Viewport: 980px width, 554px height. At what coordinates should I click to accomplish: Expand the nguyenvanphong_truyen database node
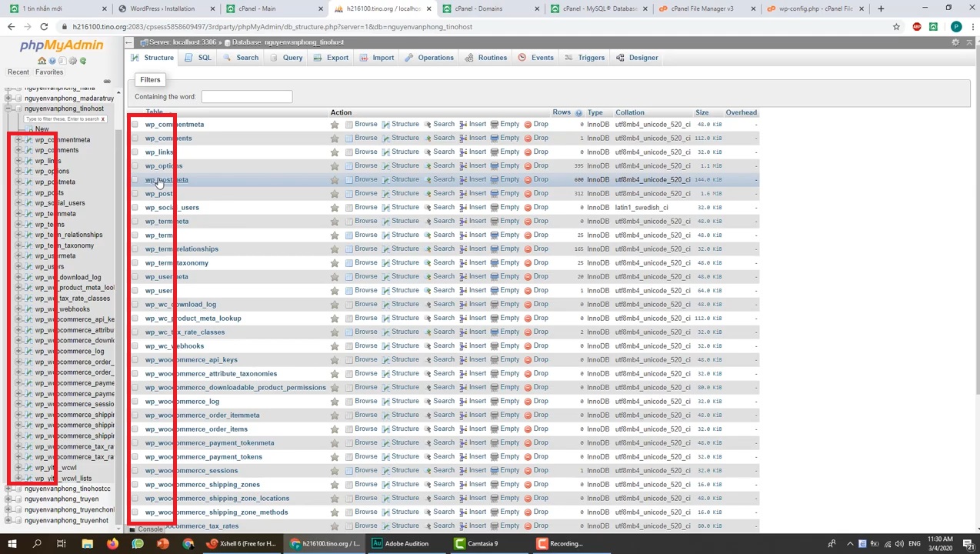[x=8, y=499]
